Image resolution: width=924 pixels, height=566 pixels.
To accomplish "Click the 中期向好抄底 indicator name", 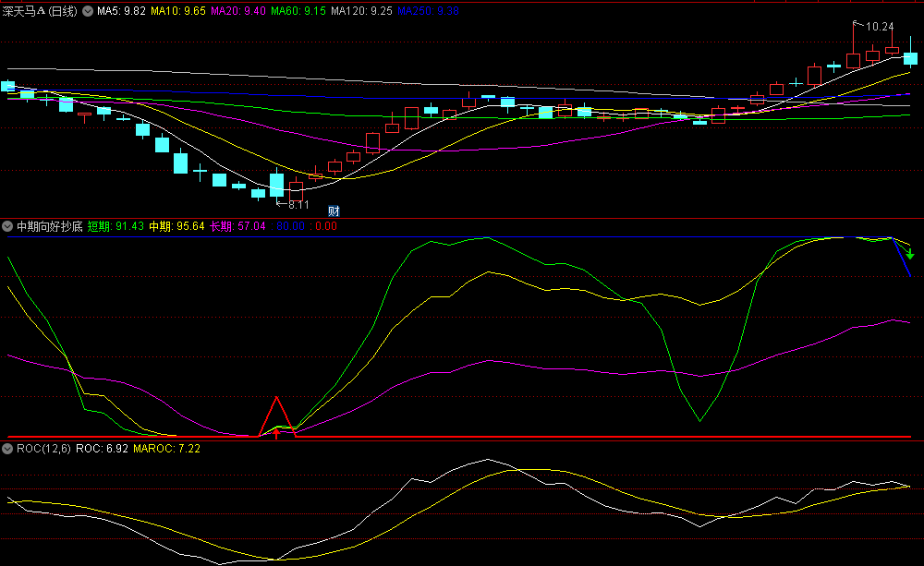I will pyautogui.click(x=50, y=226).
